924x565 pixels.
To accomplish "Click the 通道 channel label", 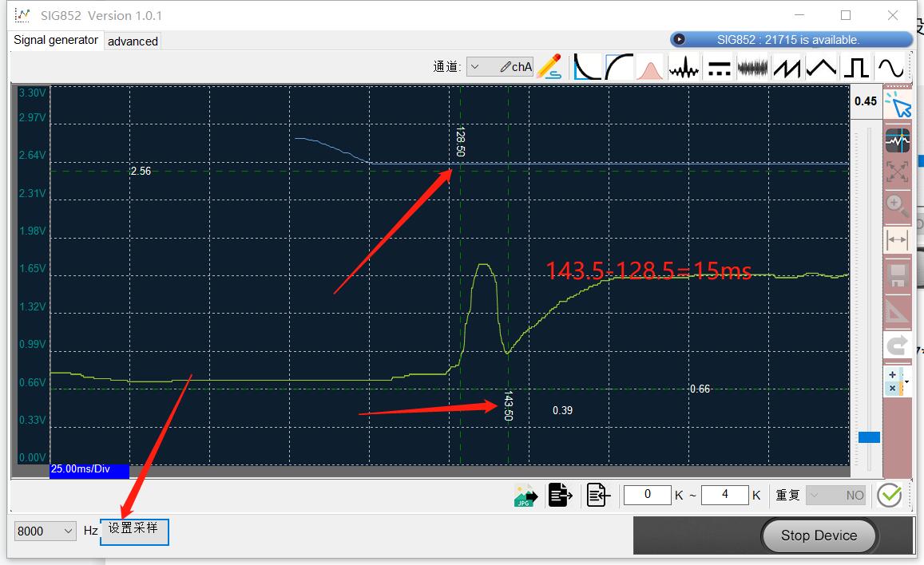I will tap(446, 67).
